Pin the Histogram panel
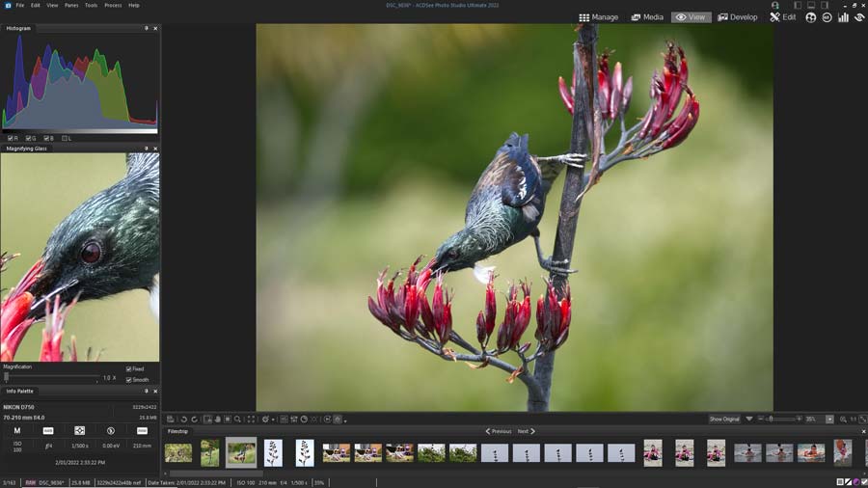Viewport: 868px width, 488px height. point(147,28)
